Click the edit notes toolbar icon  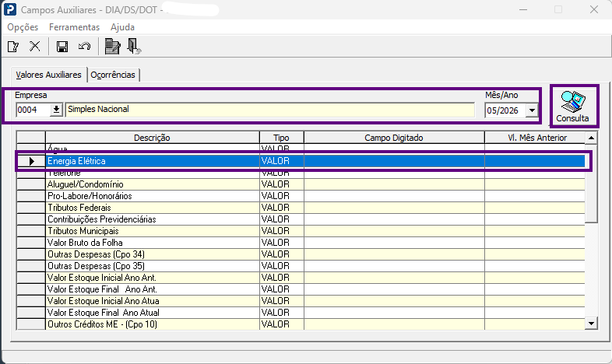coord(112,47)
